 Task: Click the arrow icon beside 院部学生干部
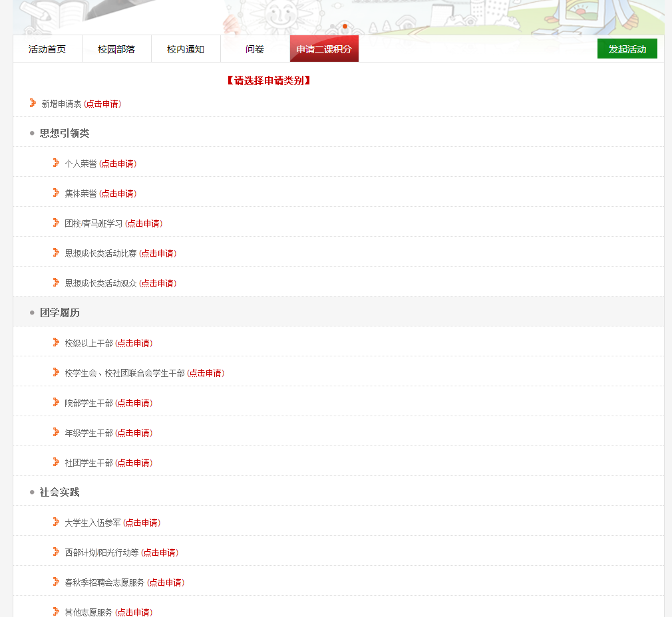coord(56,402)
